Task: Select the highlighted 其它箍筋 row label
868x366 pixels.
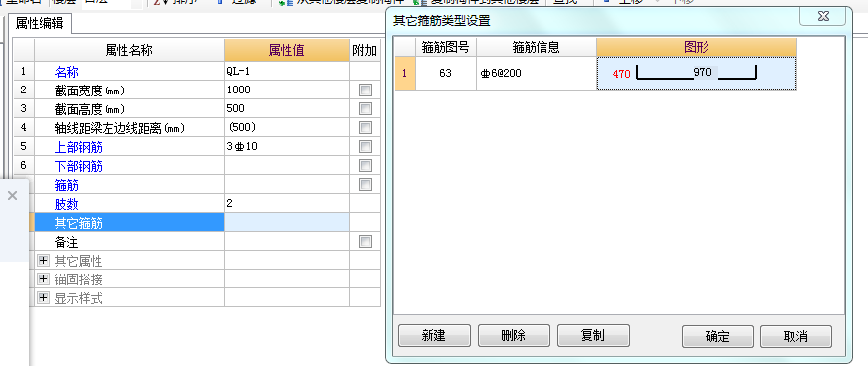Action: [x=129, y=222]
